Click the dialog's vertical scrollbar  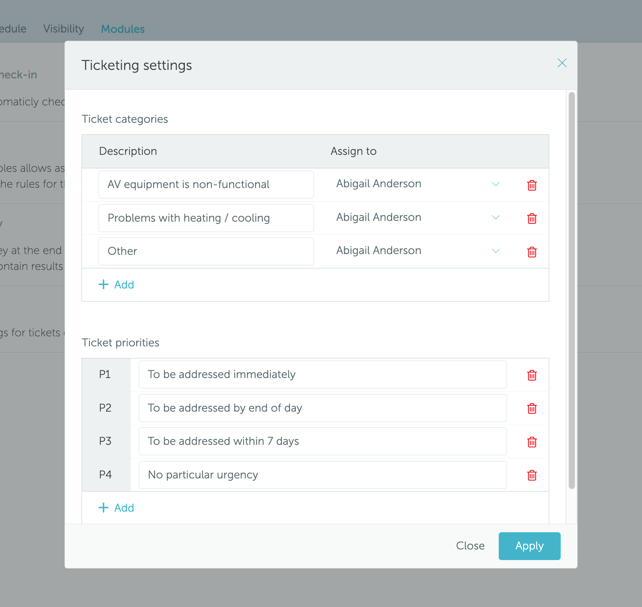click(572, 290)
